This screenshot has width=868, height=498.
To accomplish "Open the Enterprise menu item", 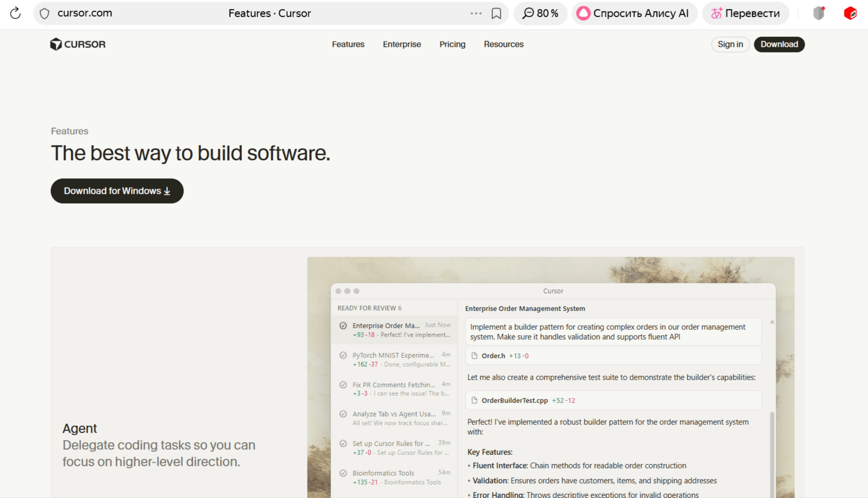I will click(402, 44).
